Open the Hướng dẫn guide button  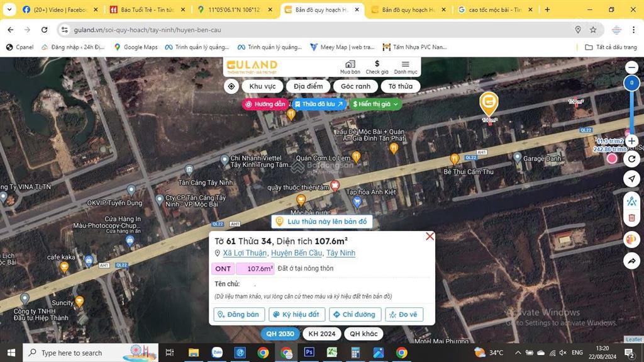pyautogui.click(x=265, y=104)
